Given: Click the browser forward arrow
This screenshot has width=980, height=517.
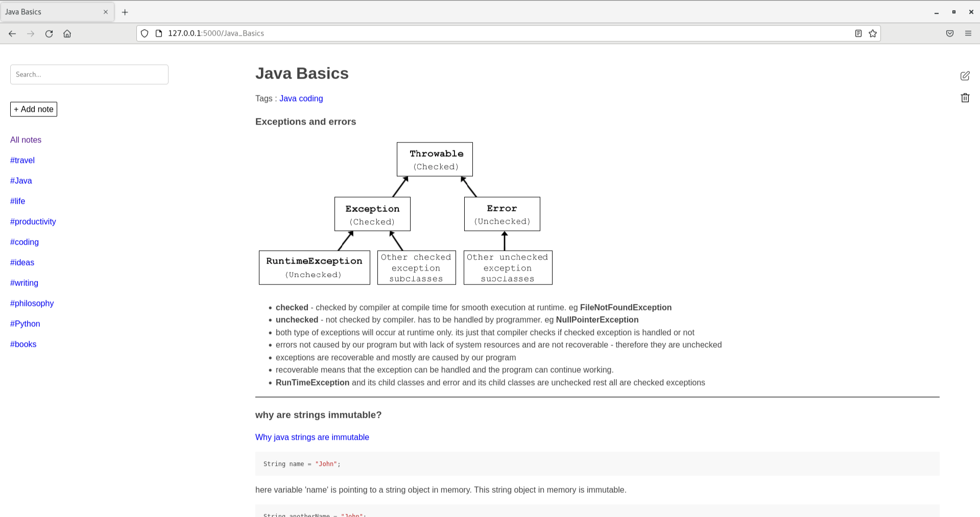Looking at the screenshot, I should 31,34.
